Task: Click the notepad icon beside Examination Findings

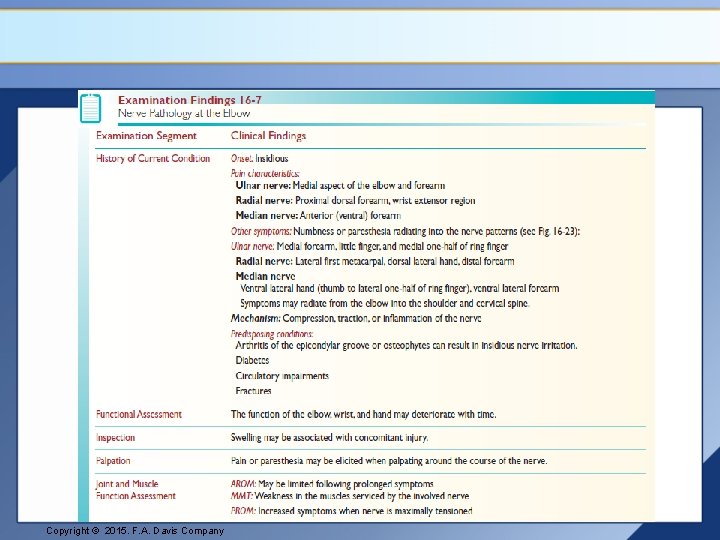Action: pyautogui.click(x=90, y=108)
